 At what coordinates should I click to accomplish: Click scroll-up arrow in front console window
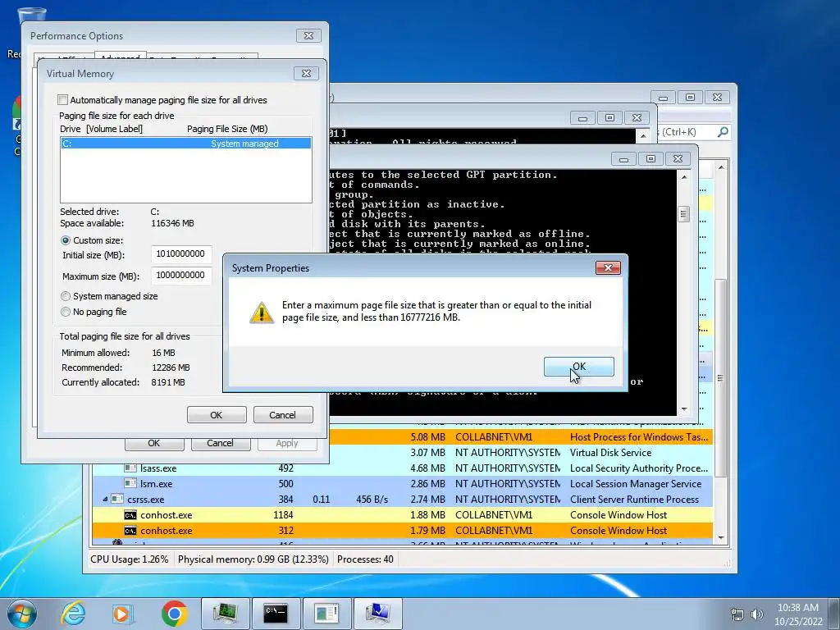point(684,177)
